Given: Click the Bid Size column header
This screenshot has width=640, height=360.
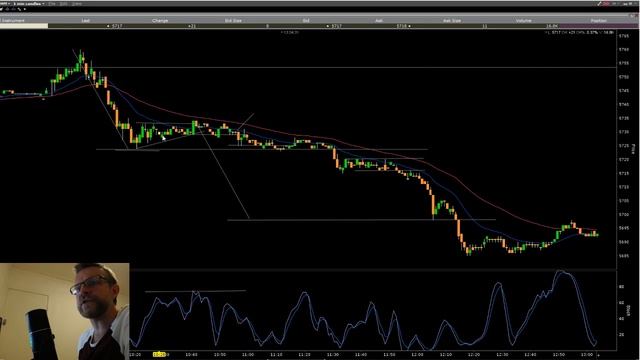Looking at the screenshot, I should pyautogui.click(x=233, y=20).
